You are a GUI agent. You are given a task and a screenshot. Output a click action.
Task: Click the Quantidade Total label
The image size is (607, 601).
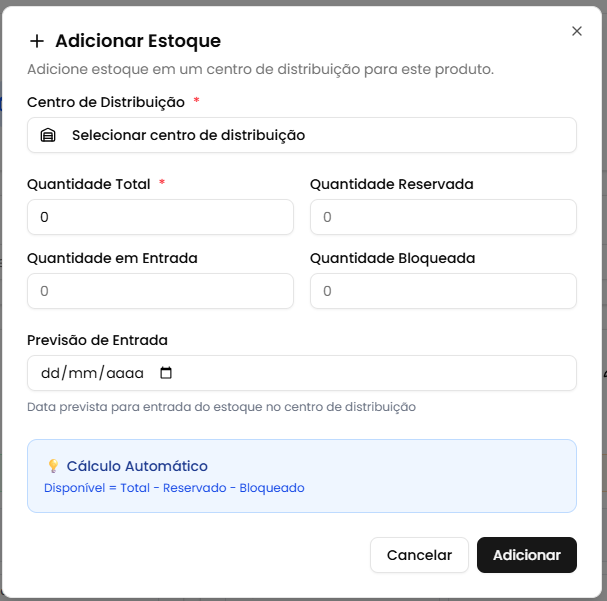pos(88,184)
